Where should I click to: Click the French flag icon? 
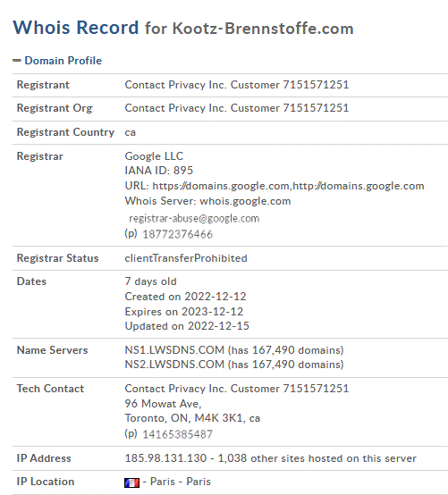pyautogui.click(x=131, y=482)
